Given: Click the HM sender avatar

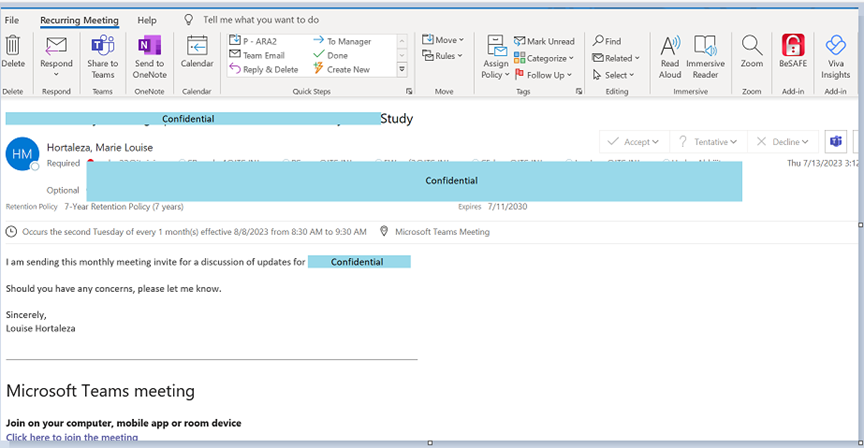Looking at the screenshot, I should [22, 154].
